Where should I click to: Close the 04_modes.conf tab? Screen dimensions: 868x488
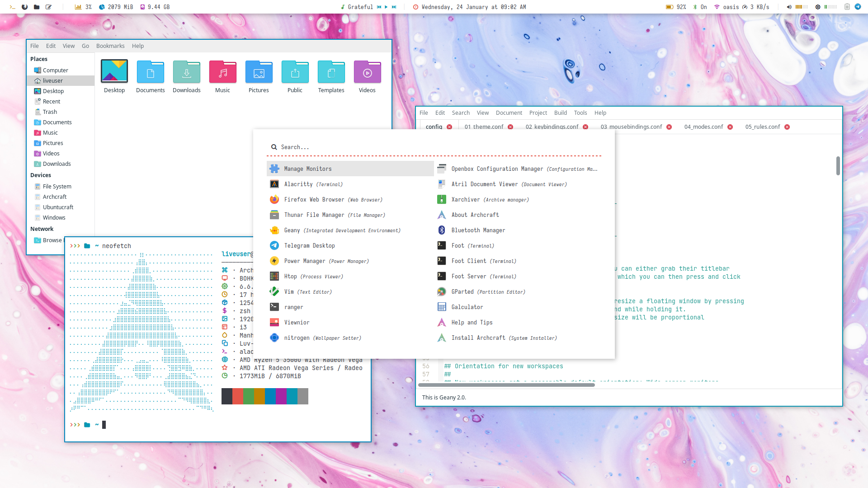[x=730, y=127]
